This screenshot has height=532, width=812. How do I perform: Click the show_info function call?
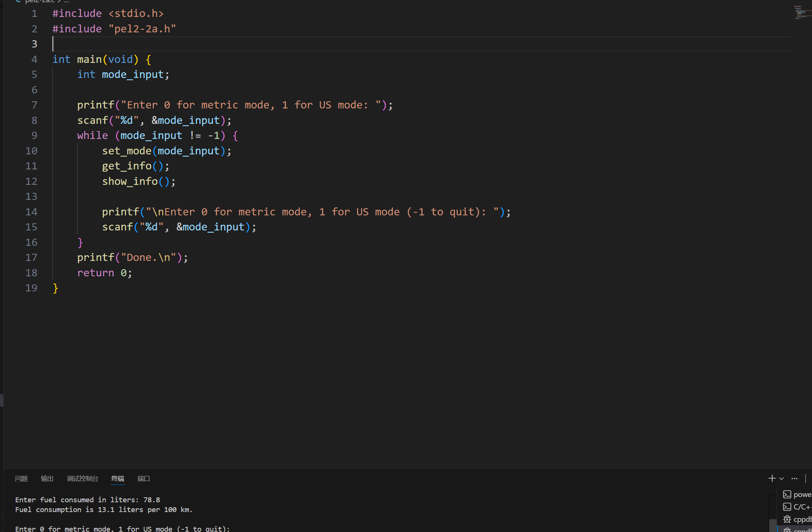(130, 181)
